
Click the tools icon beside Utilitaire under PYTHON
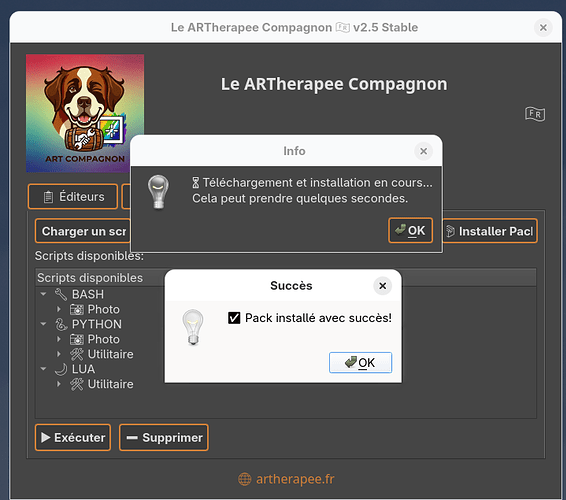pyautogui.click(x=77, y=354)
